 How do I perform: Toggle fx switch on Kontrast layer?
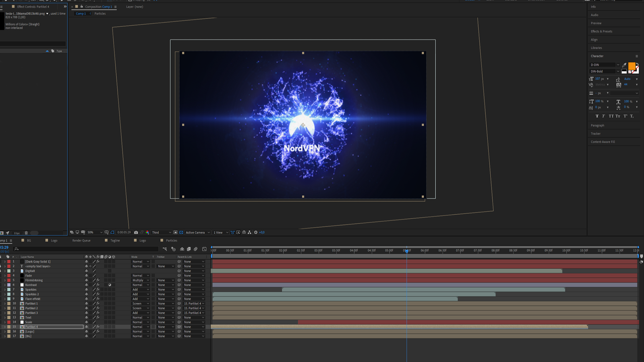coord(98,285)
